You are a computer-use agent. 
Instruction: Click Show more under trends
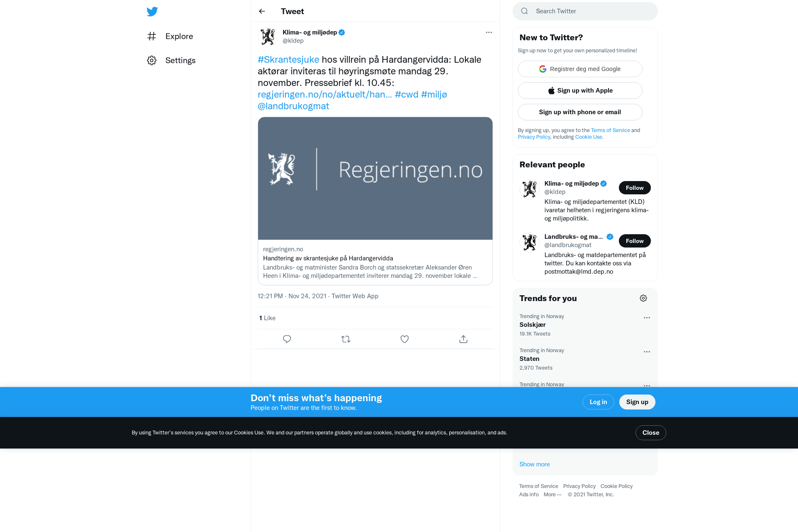(534, 464)
